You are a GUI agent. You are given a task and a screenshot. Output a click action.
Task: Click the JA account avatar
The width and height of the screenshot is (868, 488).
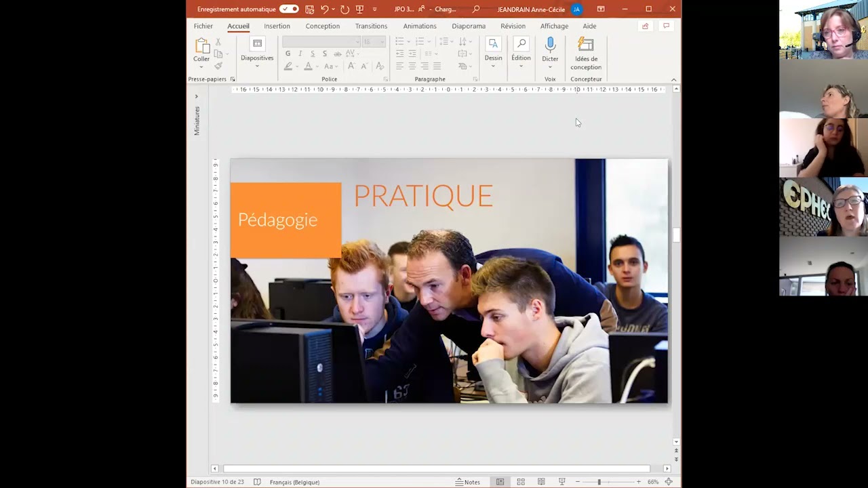(x=576, y=9)
